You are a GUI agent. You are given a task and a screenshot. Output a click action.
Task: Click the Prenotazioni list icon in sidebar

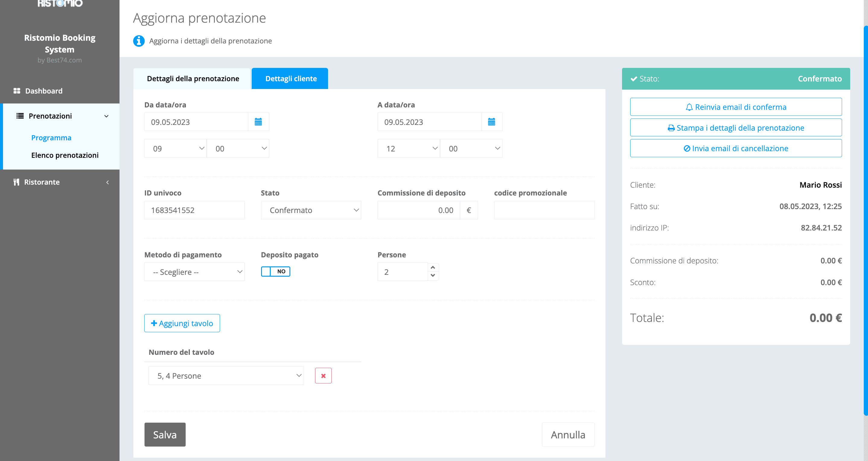click(20, 116)
